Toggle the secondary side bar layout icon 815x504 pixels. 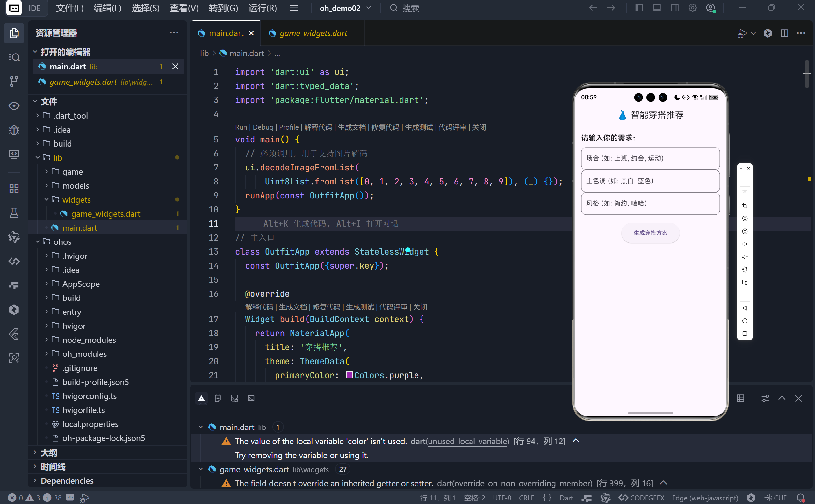675,8
